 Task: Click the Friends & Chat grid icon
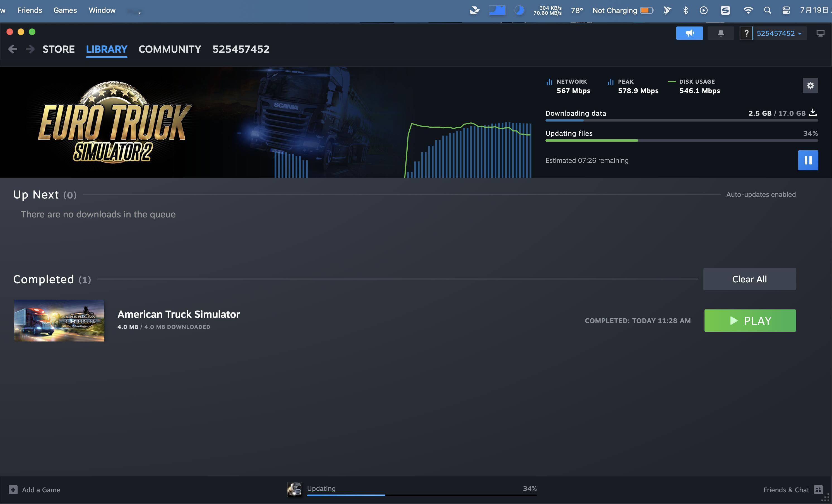click(x=818, y=490)
